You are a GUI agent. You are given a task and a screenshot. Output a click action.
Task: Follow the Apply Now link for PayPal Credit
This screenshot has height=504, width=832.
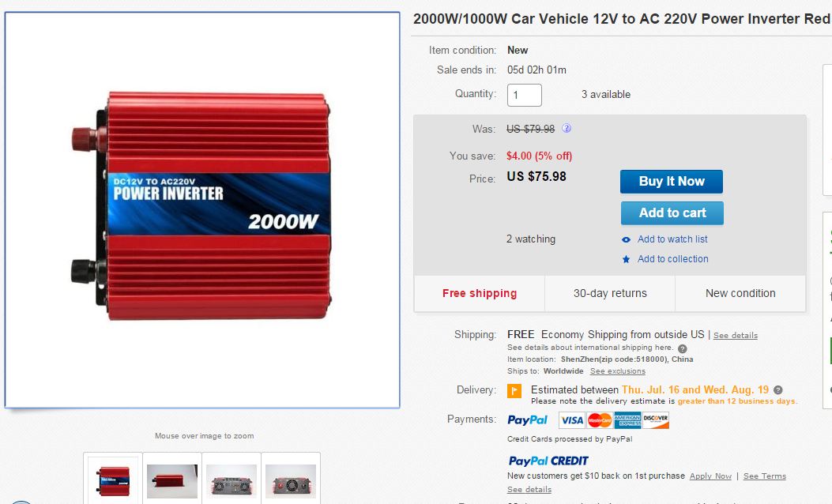click(710, 476)
